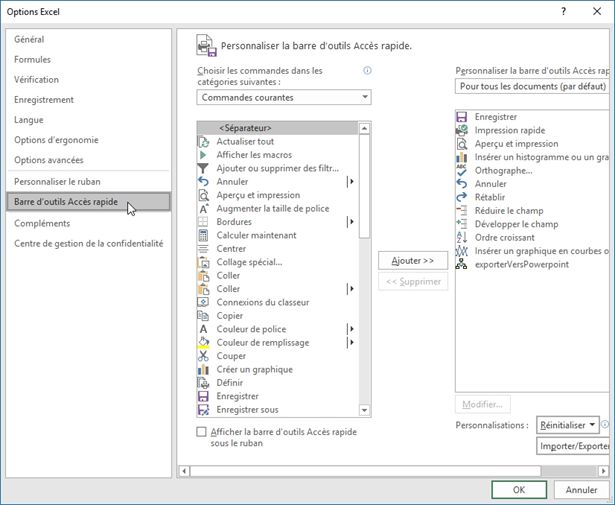Select the Centrer alignment icon
615x505 pixels.
click(x=203, y=249)
